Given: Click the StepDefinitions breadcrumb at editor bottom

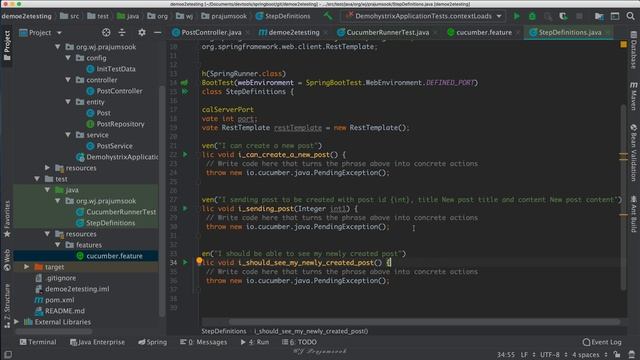Looking at the screenshot, I should [x=224, y=331].
